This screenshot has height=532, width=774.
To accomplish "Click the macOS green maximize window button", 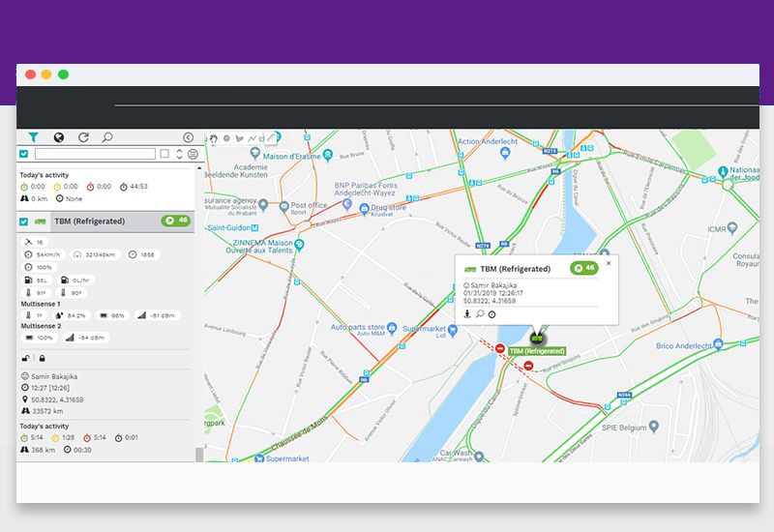I will click(63, 74).
